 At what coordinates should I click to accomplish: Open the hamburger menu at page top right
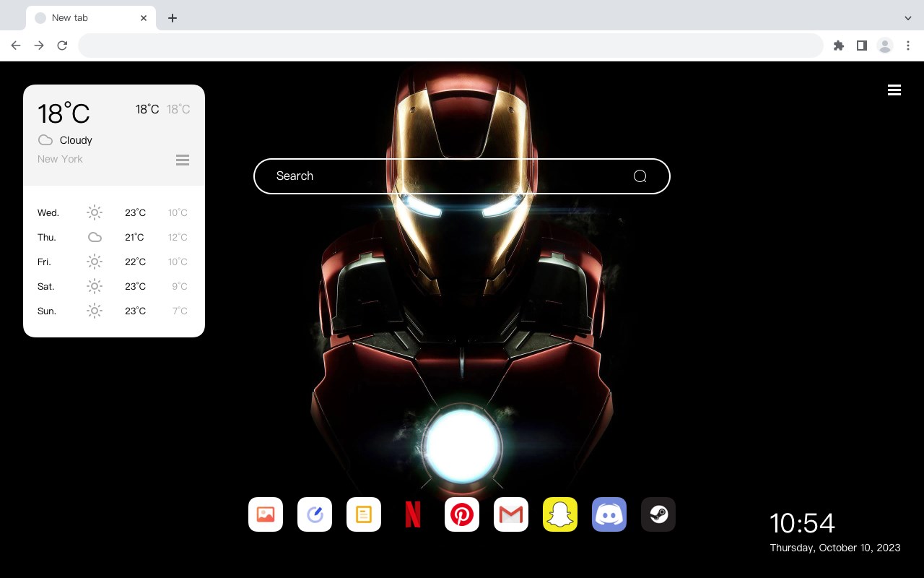pos(894,90)
